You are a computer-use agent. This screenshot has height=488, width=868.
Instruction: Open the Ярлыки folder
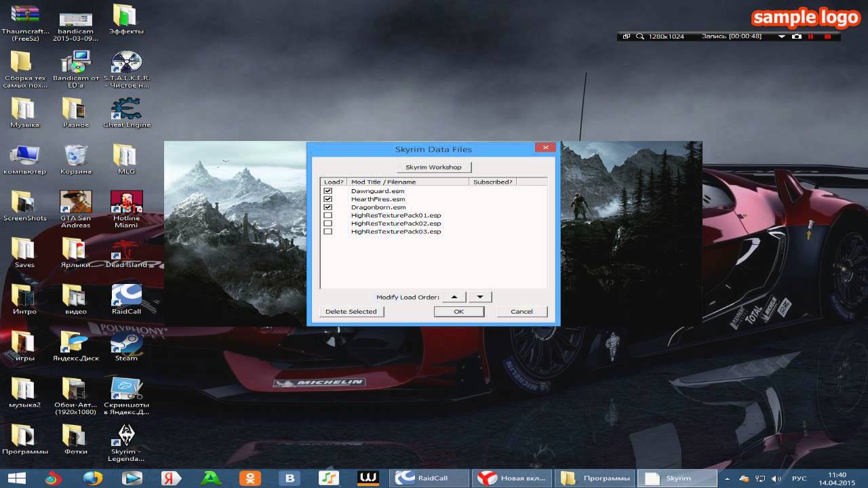[75, 253]
